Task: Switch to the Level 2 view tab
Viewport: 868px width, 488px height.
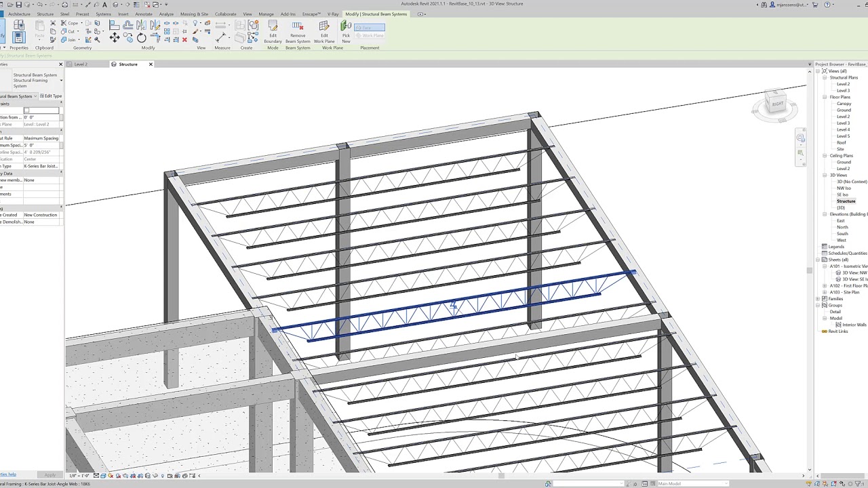Action: coord(81,64)
